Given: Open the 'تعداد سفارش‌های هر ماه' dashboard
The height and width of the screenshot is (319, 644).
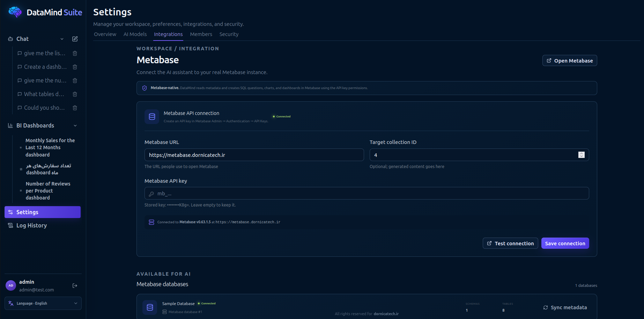Looking at the screenshot, I should click(x=49, y=169).
